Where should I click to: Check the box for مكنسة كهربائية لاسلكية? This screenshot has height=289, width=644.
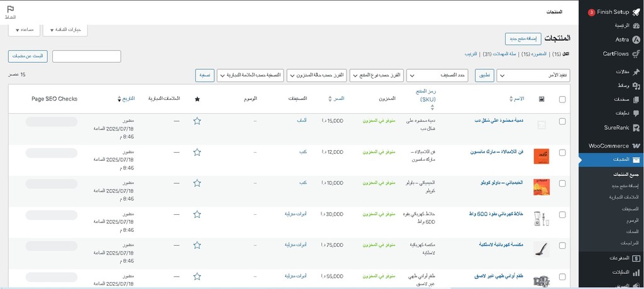(562, 246)
